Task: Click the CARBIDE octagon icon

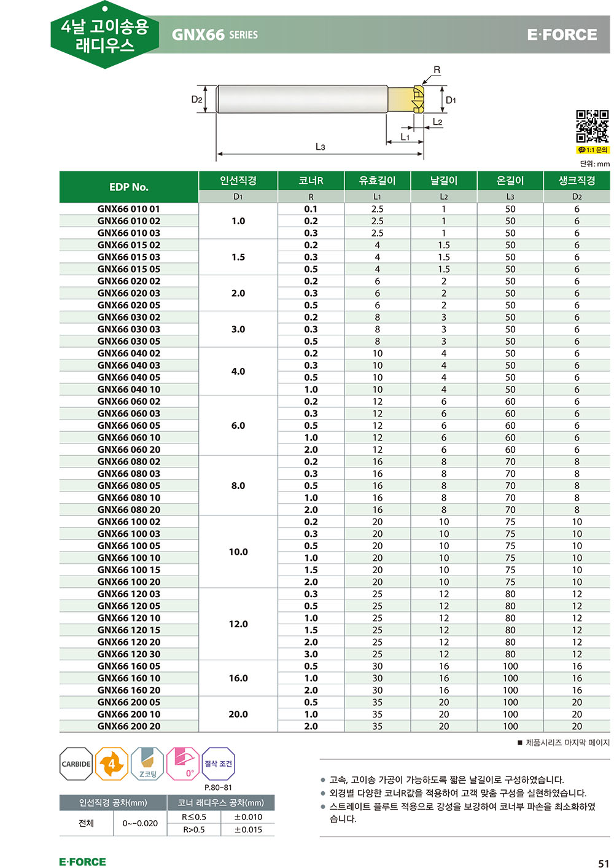Action: click(x=76, y=764)
